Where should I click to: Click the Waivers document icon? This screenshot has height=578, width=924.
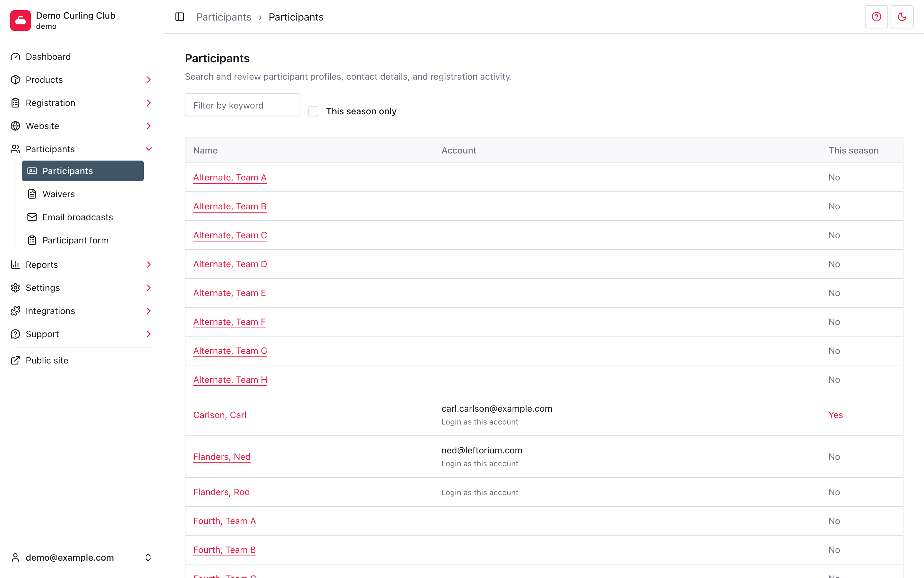[x=32, y=194]
